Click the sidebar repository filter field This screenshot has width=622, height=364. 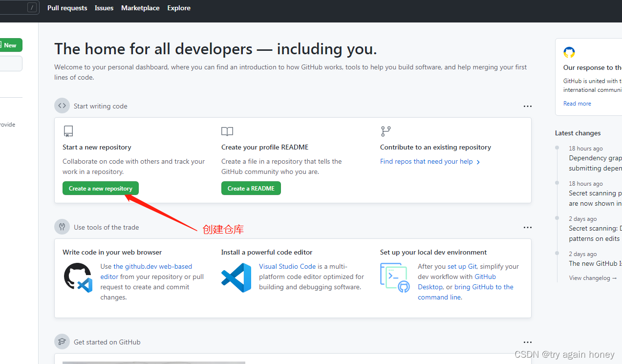[x=11, y=64]
